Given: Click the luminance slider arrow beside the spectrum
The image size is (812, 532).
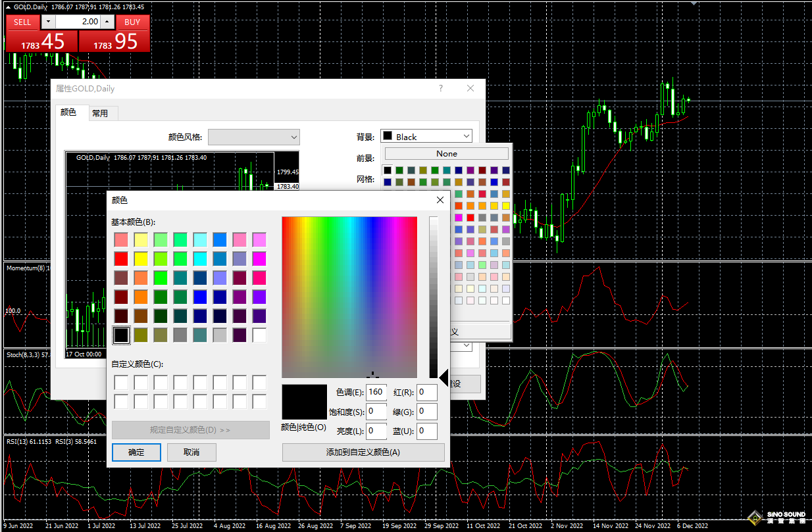Looking at the screenshot, I should point(444,377).
